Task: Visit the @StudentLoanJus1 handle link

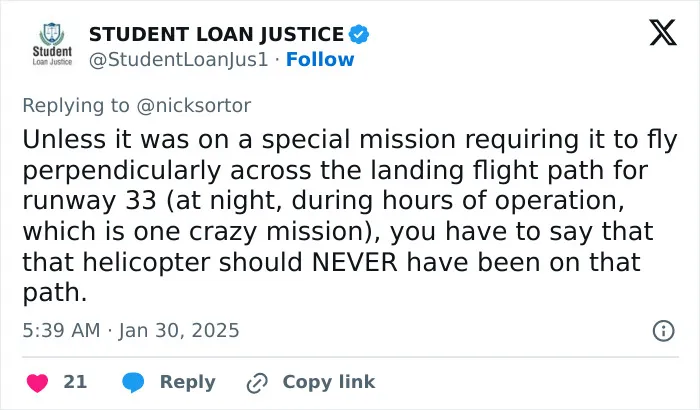Action: pos(179,59)
